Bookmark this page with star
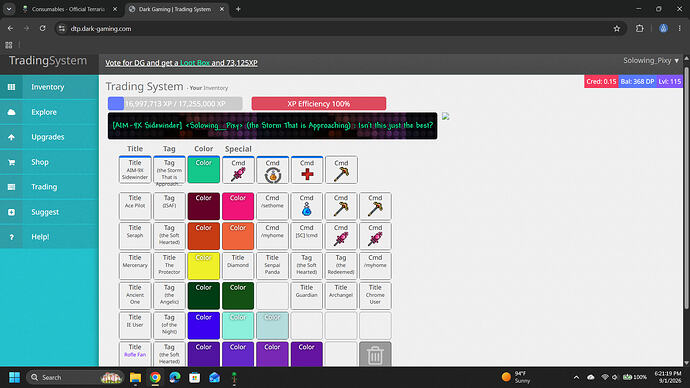The width and height of the screenshot is (690, 388). pos(617,29)
